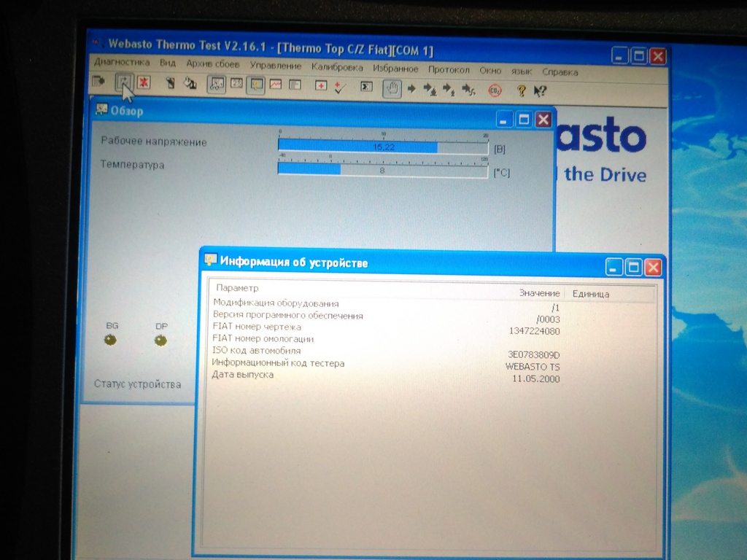Maximize the Информация об устройстве window

[633, 267]
